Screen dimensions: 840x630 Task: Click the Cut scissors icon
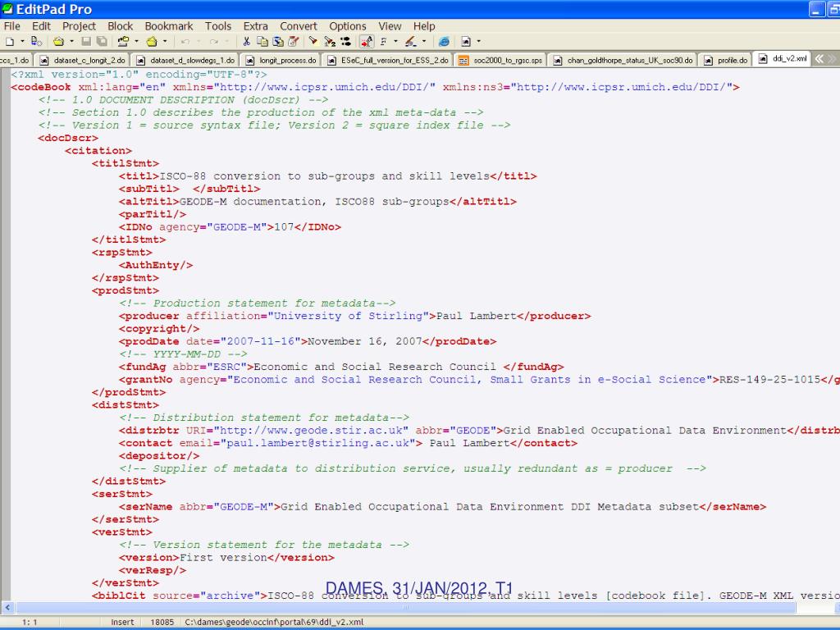[246, 41]
